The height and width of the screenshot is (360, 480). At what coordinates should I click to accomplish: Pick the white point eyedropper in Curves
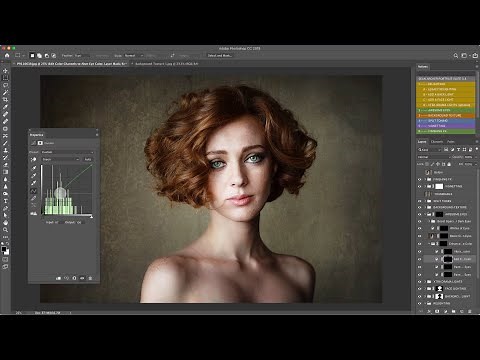34,183
